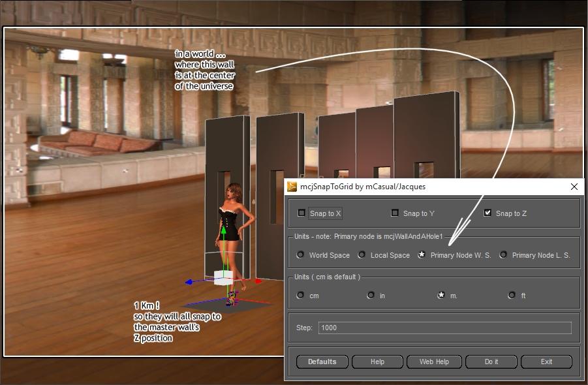
Task: Click the white gizmo center cube
Action: pos(223,278)
